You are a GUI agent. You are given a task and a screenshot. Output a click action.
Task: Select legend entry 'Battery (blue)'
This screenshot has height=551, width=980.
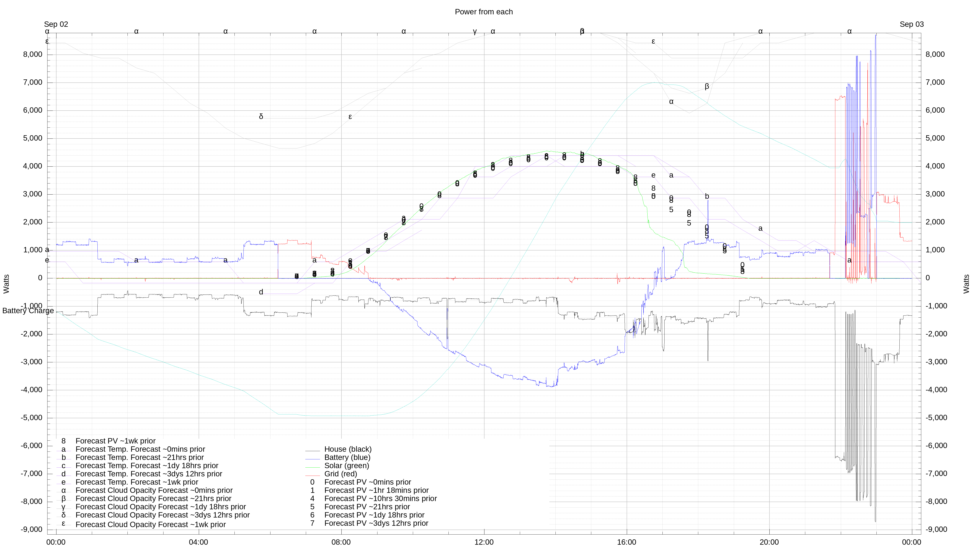point(347,457)
